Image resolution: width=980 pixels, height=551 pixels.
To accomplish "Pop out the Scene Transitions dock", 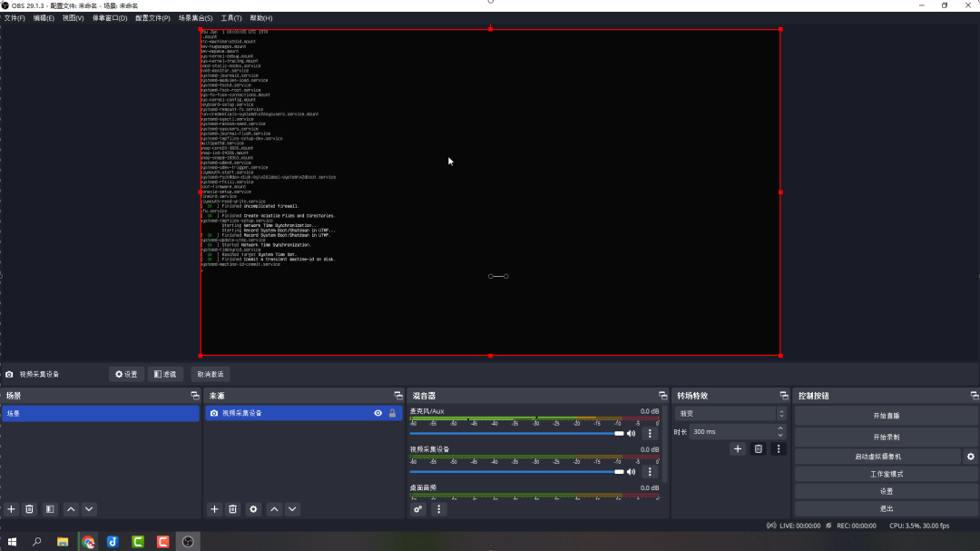I will (784, 395).
